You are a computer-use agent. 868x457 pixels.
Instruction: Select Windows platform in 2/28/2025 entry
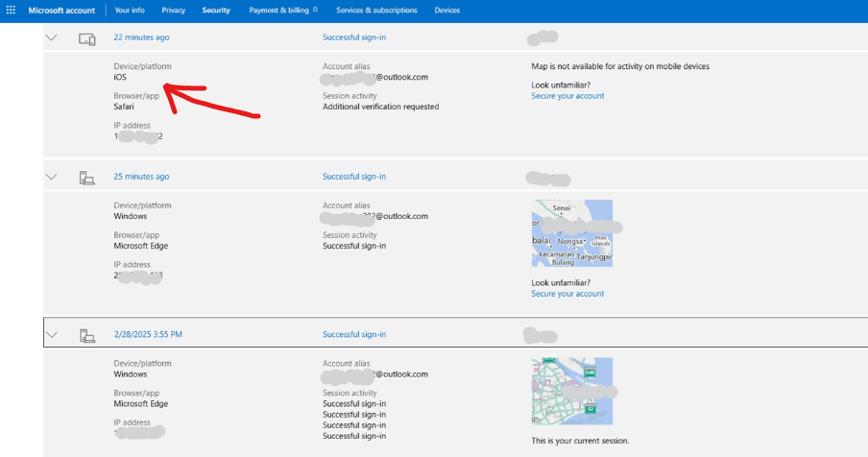coord(131,374)
